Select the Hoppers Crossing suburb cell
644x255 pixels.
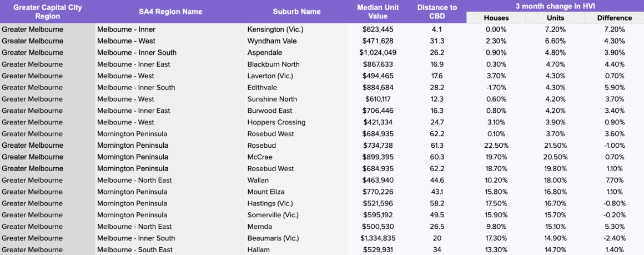(x=276, y=122)
